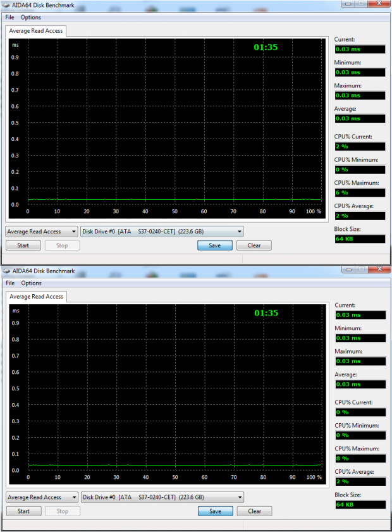Screen dimensions: 392x532
Task: Open File menu in upper AIDA64 window
Action: [x=9, y=17]
